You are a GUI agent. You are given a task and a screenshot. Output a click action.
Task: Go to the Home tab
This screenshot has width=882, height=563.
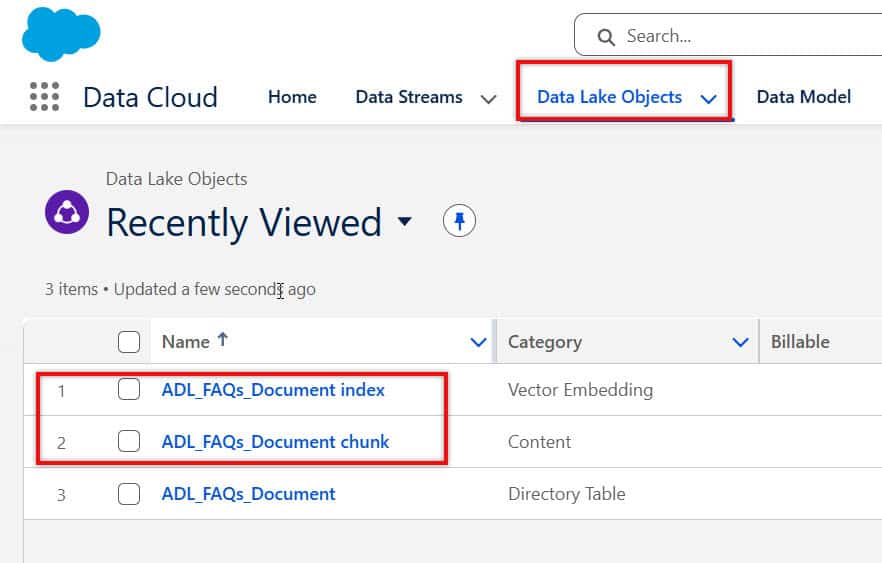[x=292, y=97]
